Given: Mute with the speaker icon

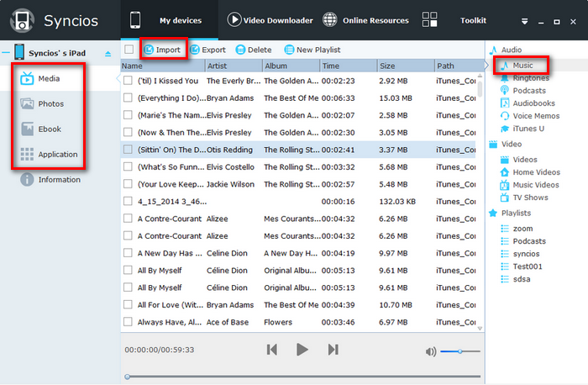Looking at the screenshot, I should pyautogui.click(x=431, y=351).
